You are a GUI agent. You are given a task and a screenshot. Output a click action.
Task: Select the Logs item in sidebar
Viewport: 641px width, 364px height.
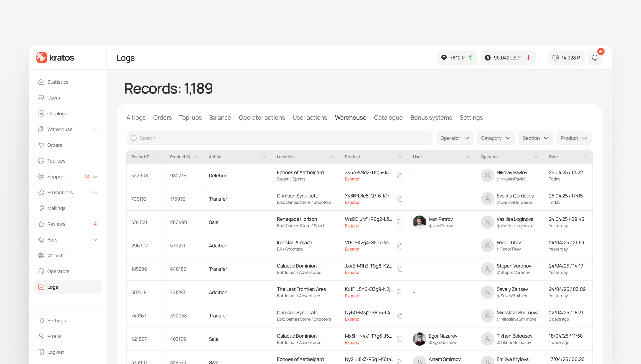(x=68, y=287)
